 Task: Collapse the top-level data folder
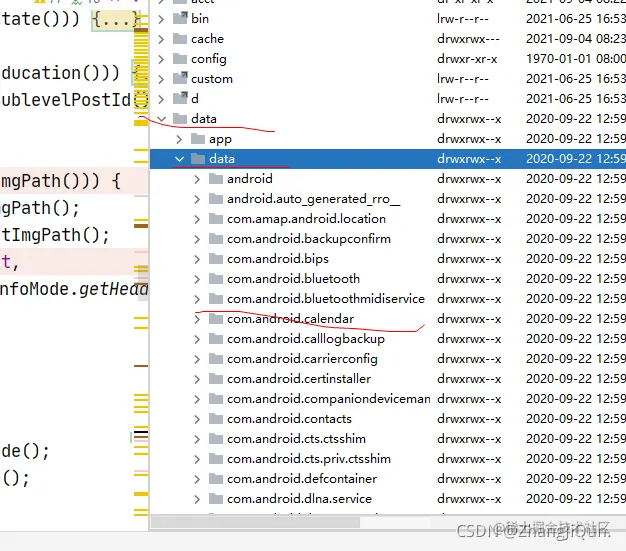pyautogui.click(x=161, y=119)
